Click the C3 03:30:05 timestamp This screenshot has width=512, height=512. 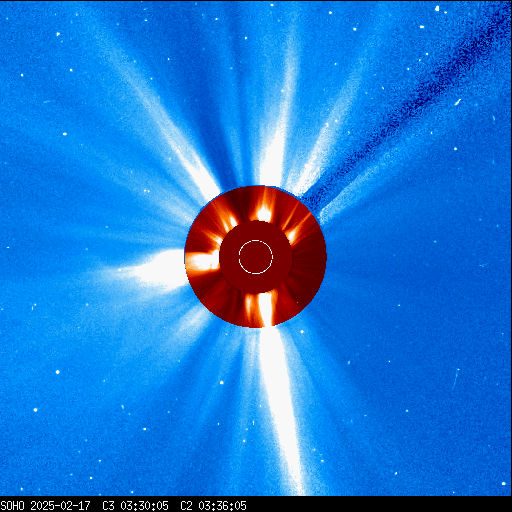point(135,505)
